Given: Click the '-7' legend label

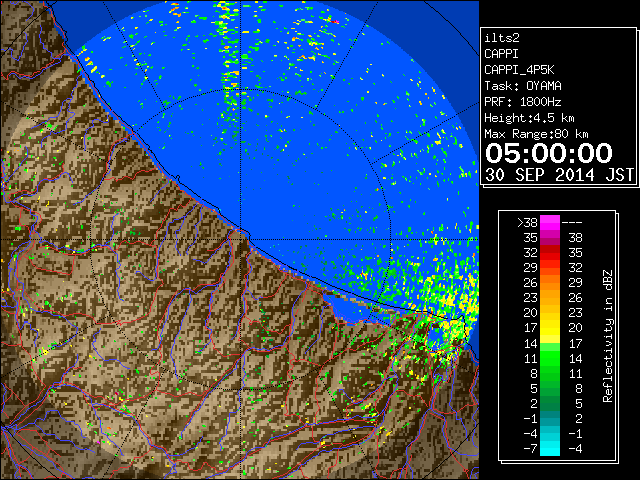Looking at the screenshot, I should (x=530, y=449).
